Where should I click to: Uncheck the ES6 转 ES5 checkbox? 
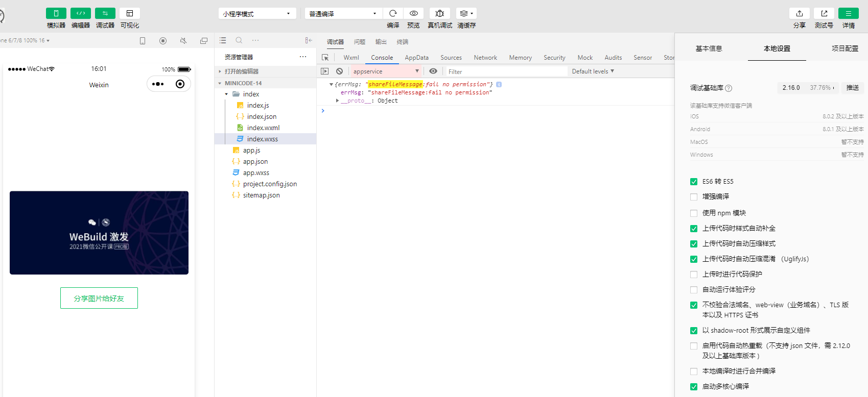tap(694, 182)
